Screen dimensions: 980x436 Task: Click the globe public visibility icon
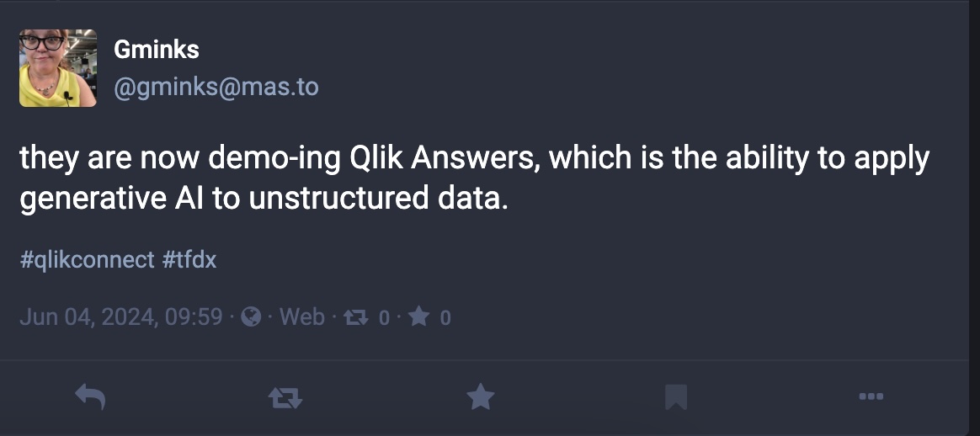click(x=251, y=317)
